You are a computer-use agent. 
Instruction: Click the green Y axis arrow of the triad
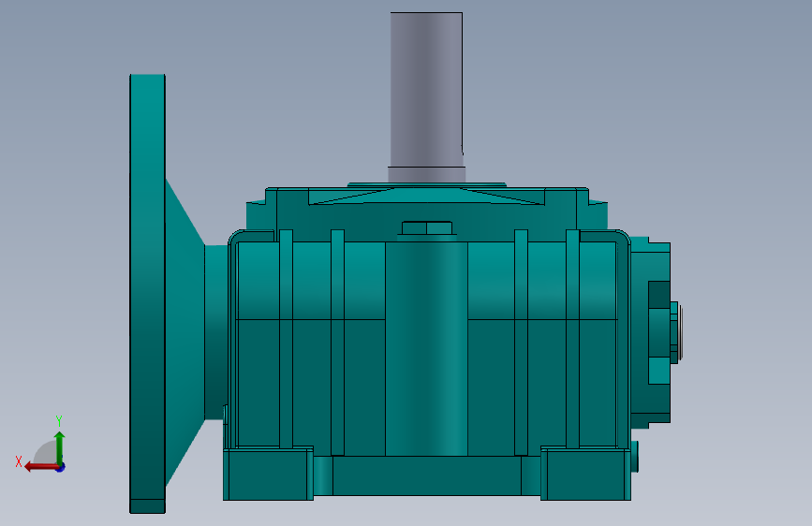coord(60,447)
